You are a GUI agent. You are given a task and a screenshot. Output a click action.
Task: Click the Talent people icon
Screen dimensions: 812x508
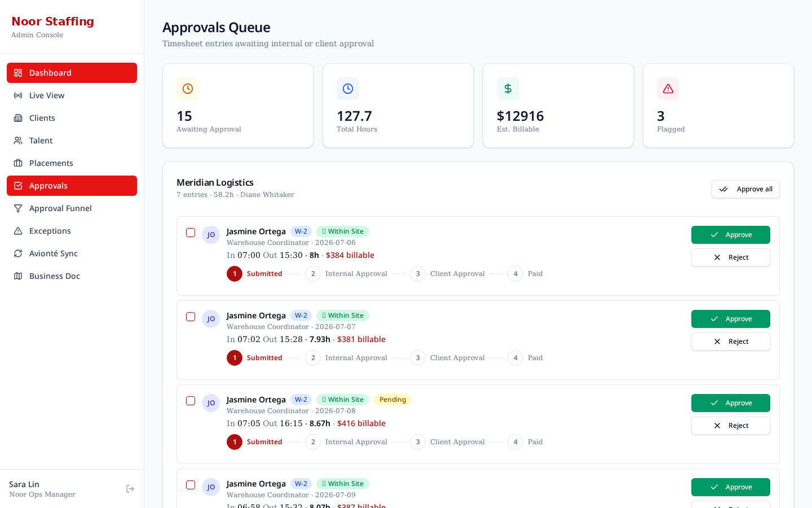click(18, 141)
